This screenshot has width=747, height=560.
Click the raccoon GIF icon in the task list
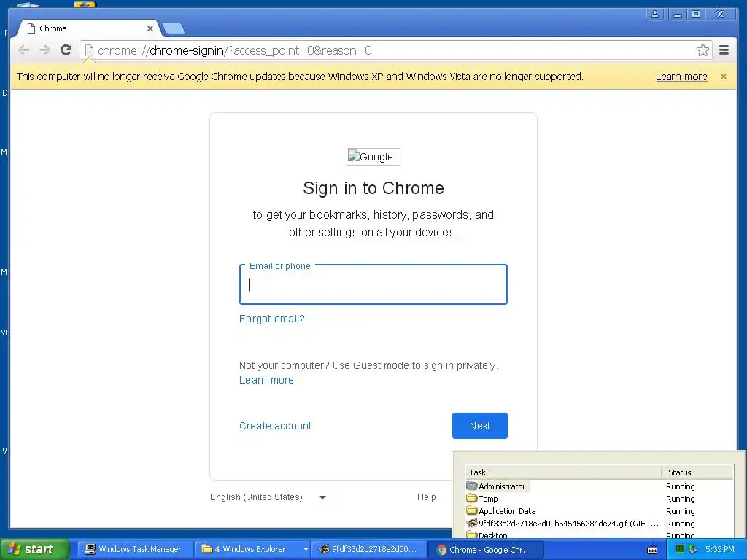472,524
